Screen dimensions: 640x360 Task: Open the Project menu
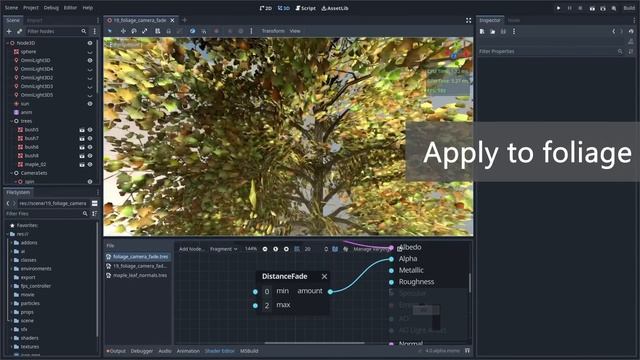coord(31,8)
